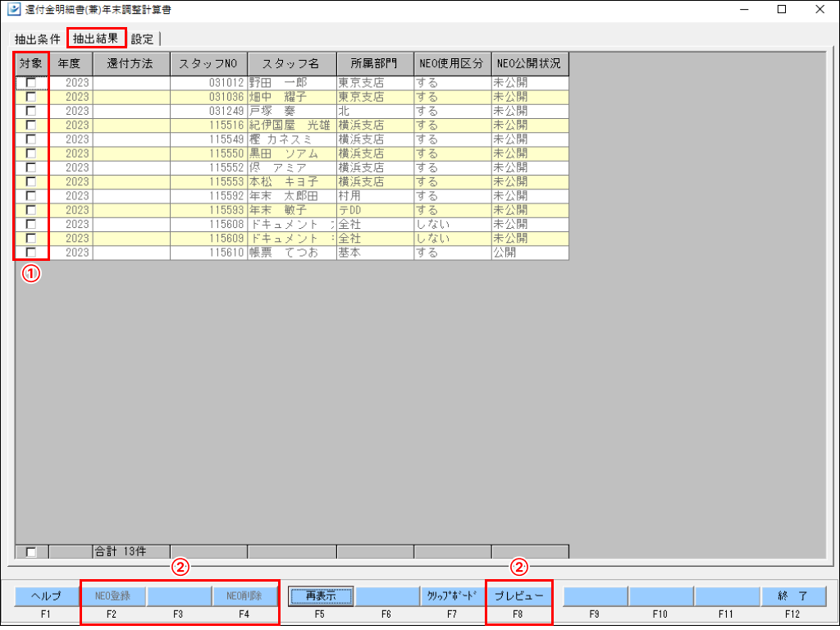Tick checkbox for staff number 115552
The image size is (840, 630).
click(x=32, y=167)
